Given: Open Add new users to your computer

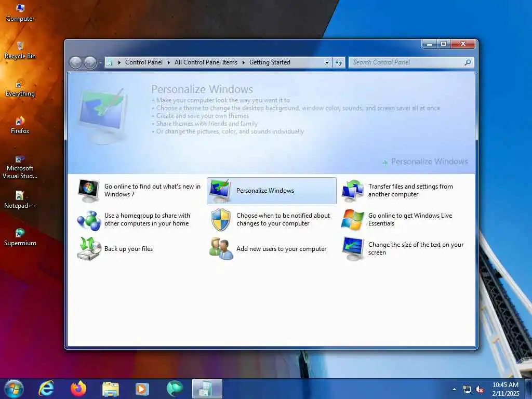Looking at the screenshot, I should coord(281,249).
